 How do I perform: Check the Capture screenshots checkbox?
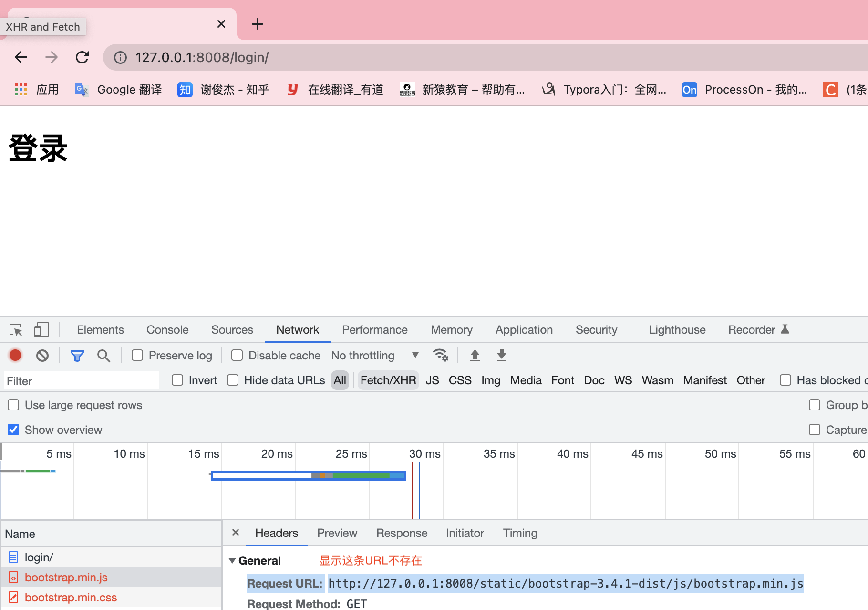click(x=815, y=430)
